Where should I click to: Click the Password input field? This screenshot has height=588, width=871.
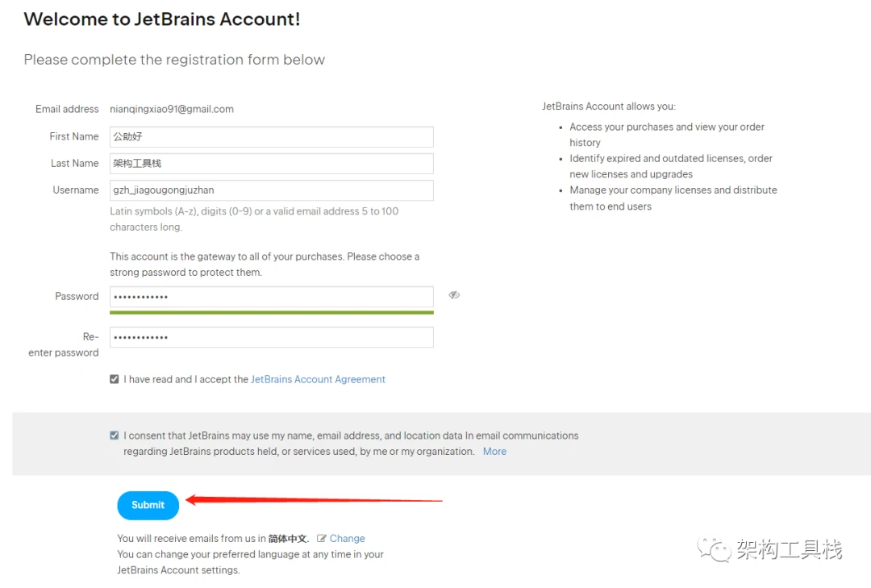pyautogui.click(x=272, y=297)
